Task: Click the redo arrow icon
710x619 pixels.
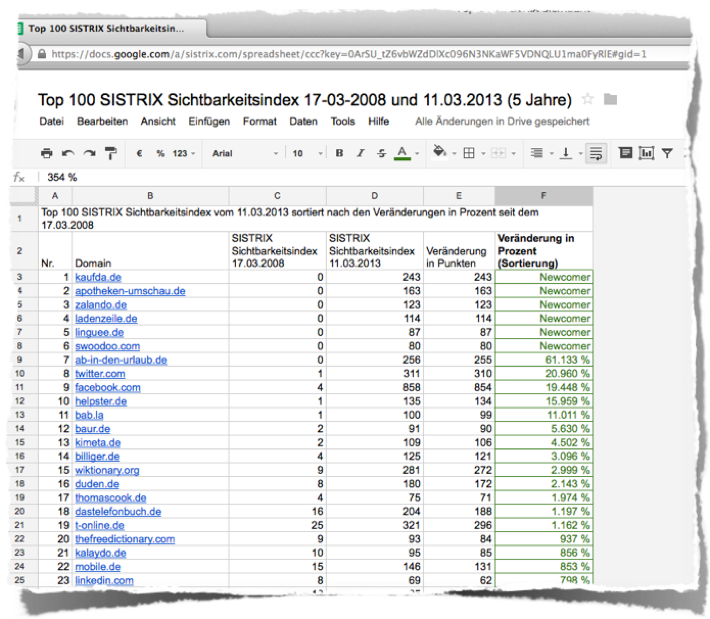Action: pos(89,153)
